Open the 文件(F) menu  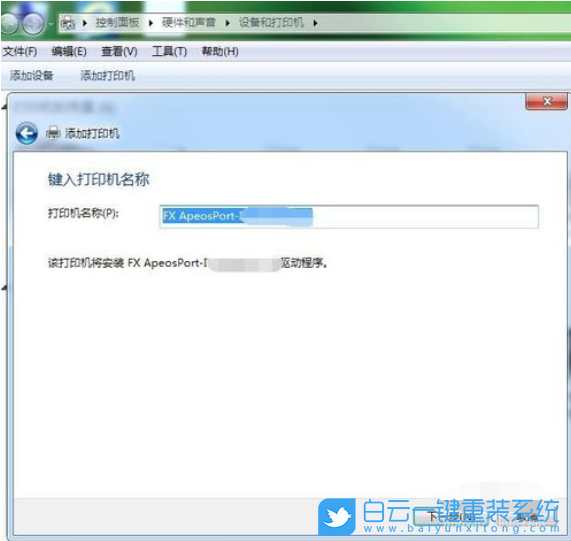20,51
